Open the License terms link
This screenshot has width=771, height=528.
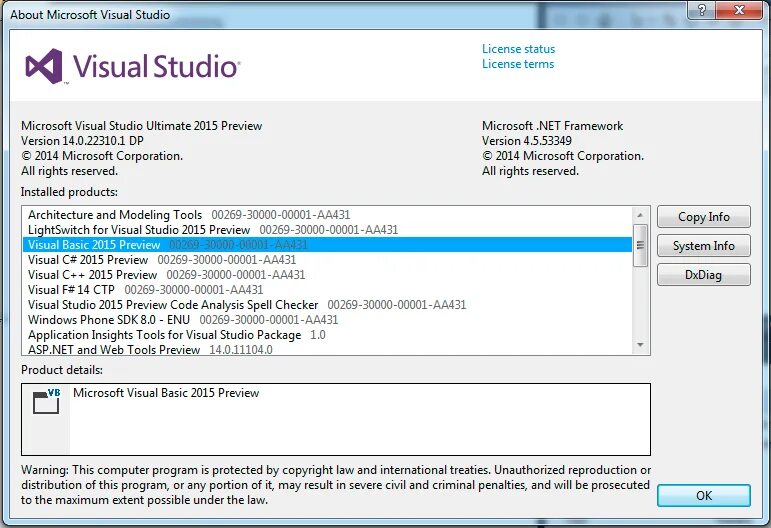[x=518, y=64]
